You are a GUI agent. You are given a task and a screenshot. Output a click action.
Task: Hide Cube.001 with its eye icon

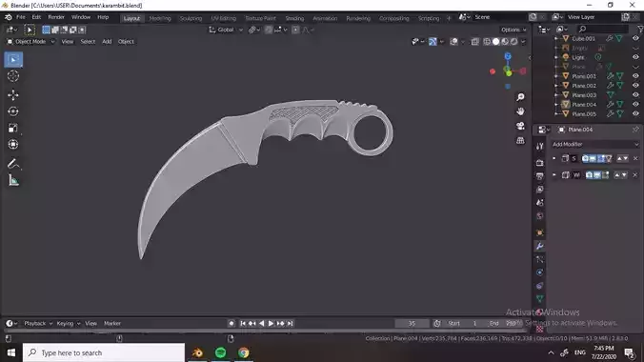pos(635,38)
